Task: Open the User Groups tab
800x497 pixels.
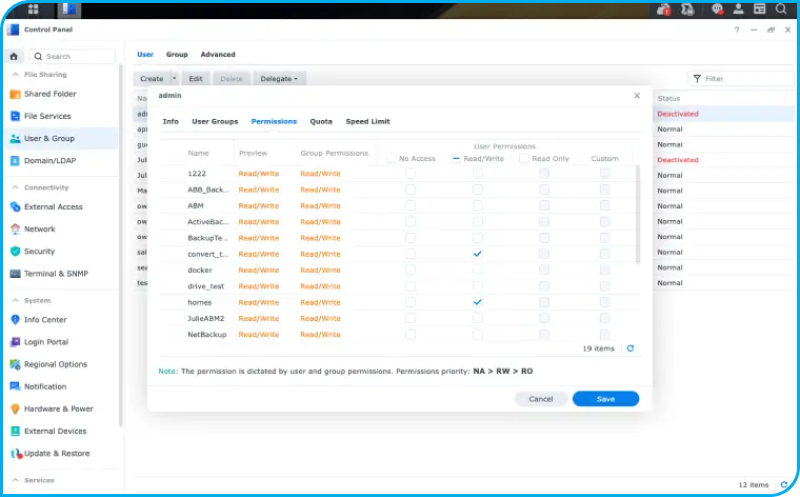Action: [215, 121]
